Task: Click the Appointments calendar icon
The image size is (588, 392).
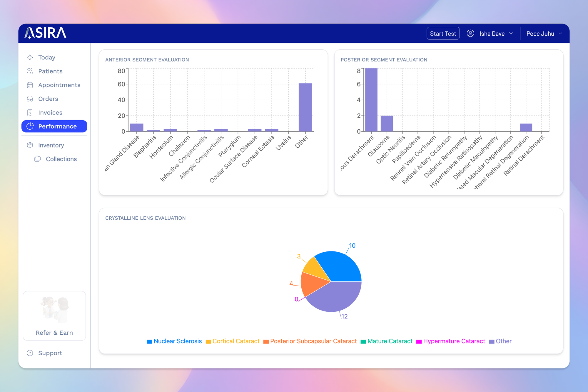Action: click(x=30, y=85)
